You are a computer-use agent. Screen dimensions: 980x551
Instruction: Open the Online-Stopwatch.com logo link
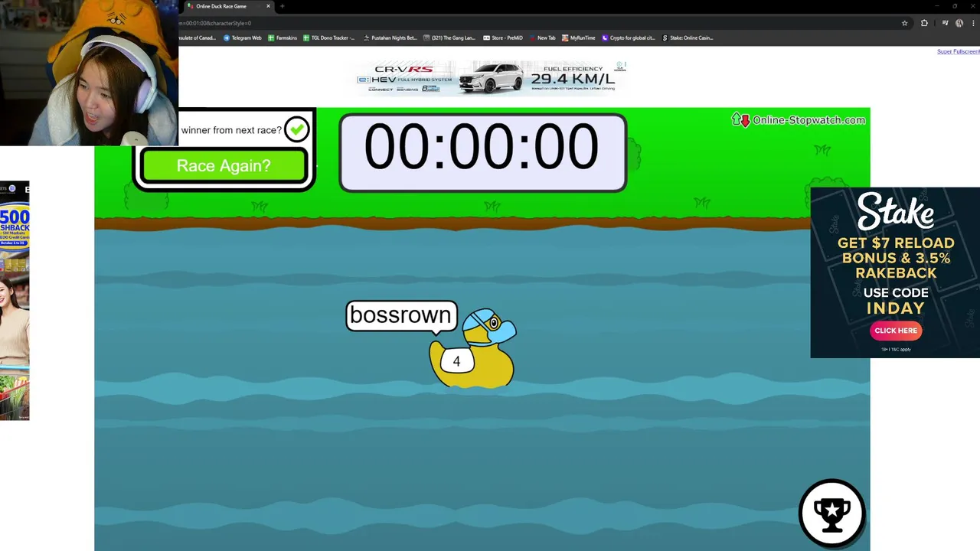pos(799,119)
